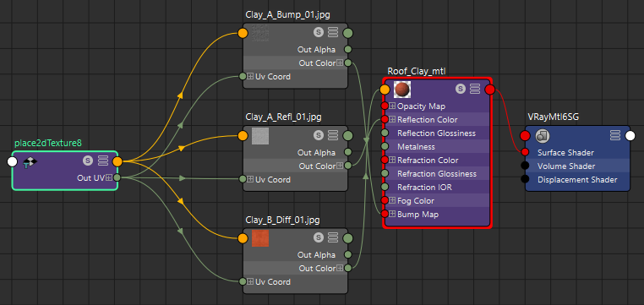Click view mode bars icon on VRayMtl6SG node
Viewport: 644px width, 305px height.
(x=614, y=135)
